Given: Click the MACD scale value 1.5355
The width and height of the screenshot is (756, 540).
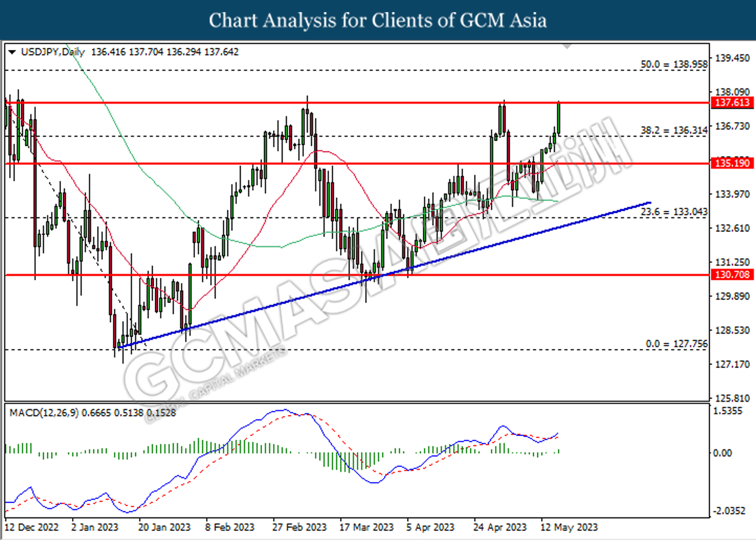Looking at the screenshot, I should (728, 411).
